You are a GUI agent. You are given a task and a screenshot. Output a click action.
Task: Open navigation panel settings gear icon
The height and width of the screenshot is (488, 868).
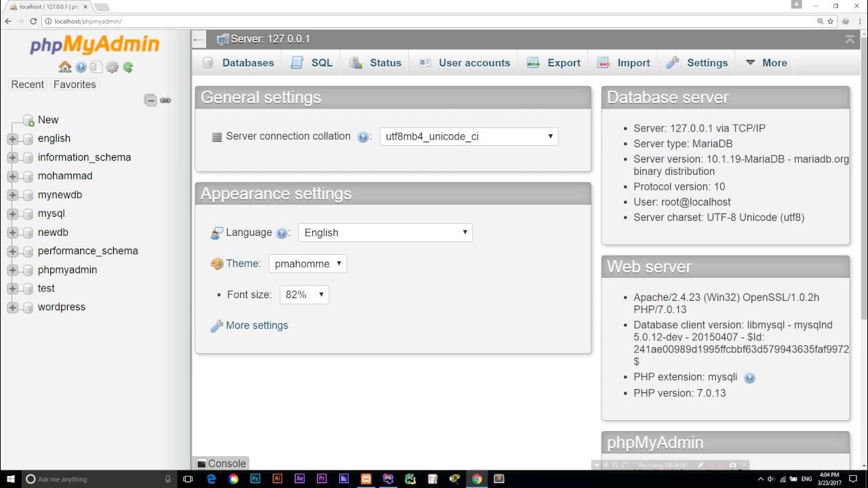113,67
